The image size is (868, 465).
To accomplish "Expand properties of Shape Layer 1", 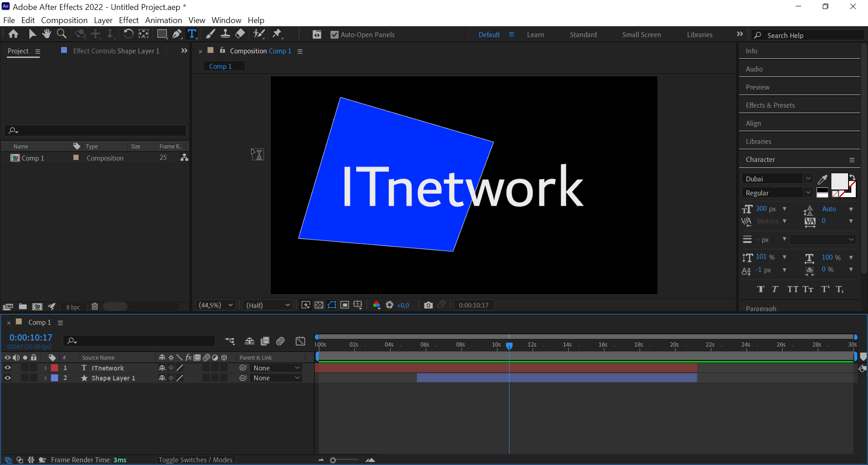I will (45, 378).
